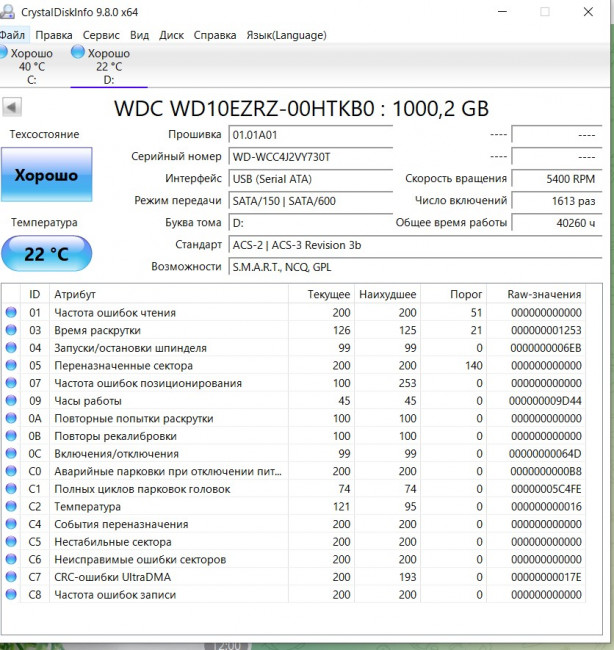Click the status orb for attribute 0A
This screenshot has height=650, width=614.
pos(11,418)
